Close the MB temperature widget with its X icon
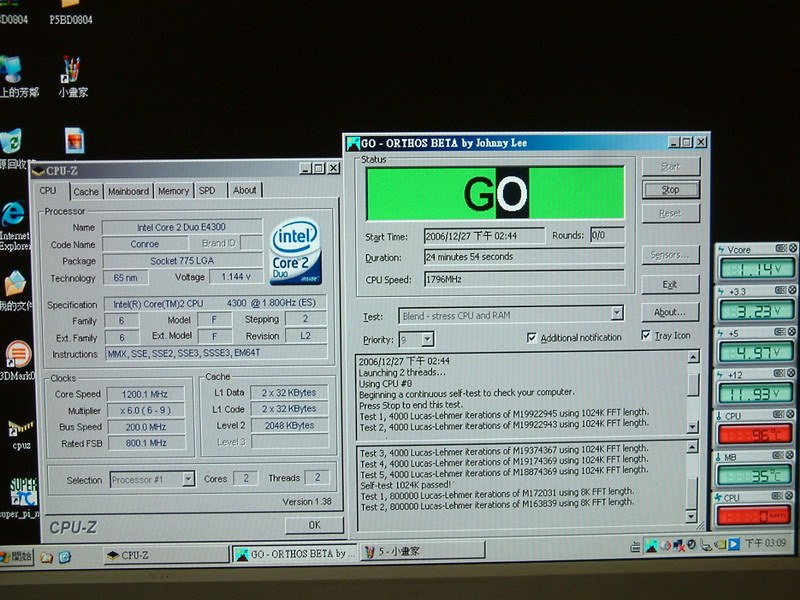800x600 pixels. click(789, 455)
